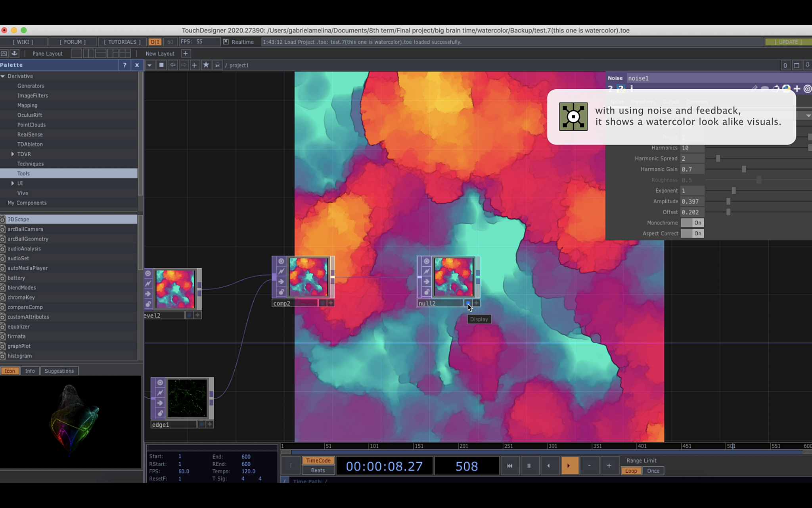Toggle Aspect Correct On switch
This screenshot has width=812, height=508.
coord(692,233)
